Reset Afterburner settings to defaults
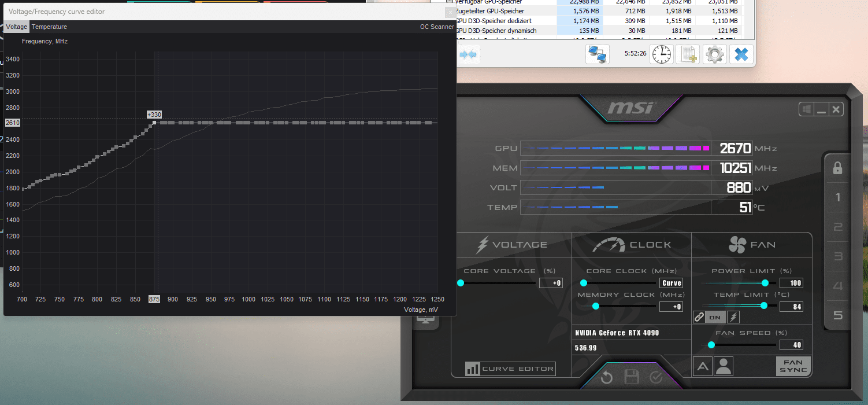Screen dimensions: 868x405 (606, 378)
